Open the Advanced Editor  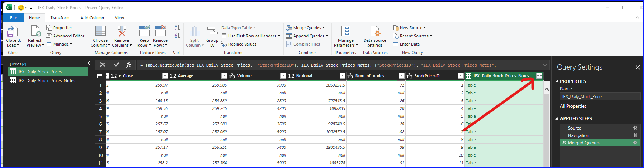point(65,36)
